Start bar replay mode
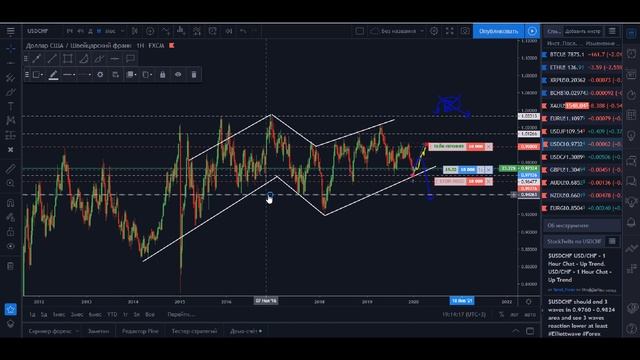This screenshot has height=360, width=640. click(229, 31)
